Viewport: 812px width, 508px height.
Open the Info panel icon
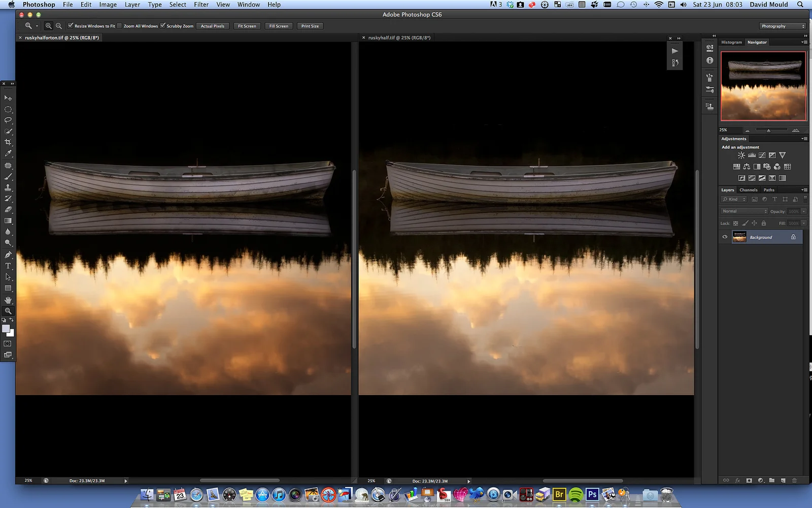click(x=709, y=60)
